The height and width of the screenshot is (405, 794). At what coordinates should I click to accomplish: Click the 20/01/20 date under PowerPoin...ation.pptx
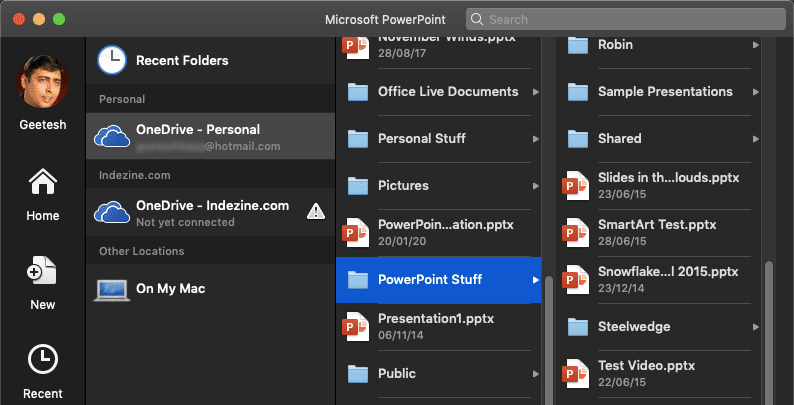pos(402,241)
